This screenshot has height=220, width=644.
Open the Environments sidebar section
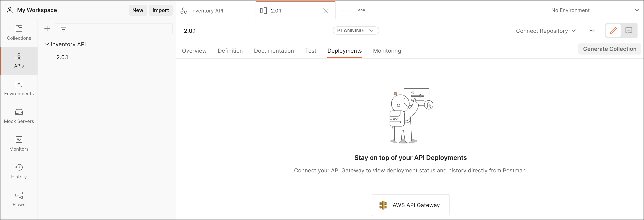(19, 88)
